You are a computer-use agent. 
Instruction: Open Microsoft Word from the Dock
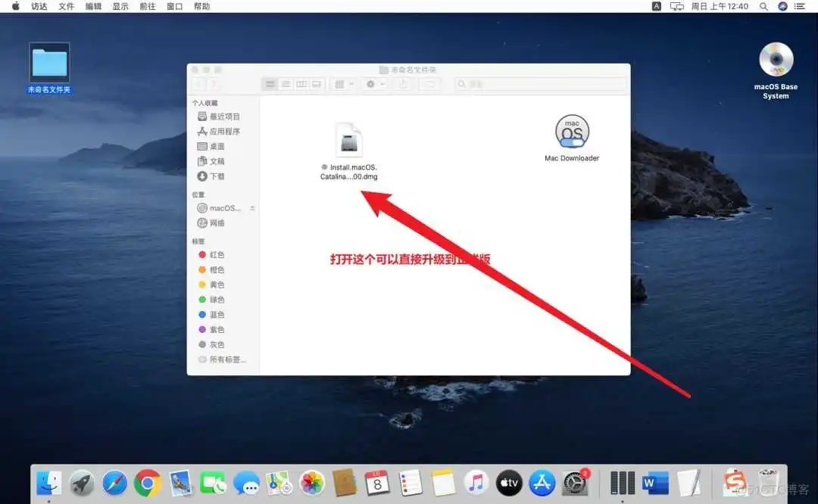coord(654,482)
